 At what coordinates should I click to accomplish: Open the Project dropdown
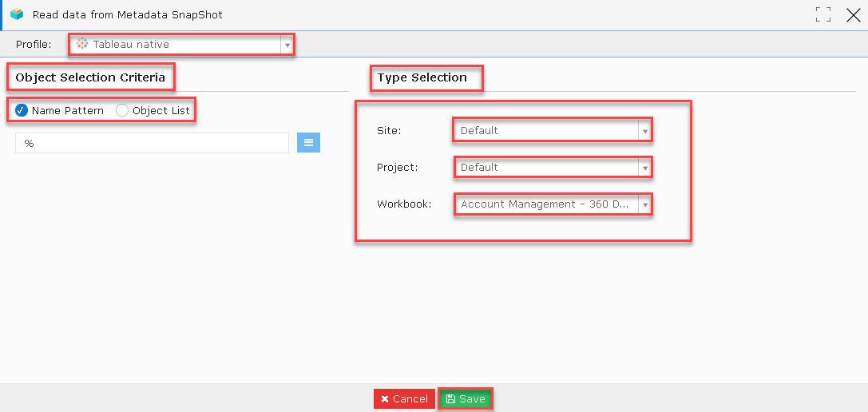[x=553, y=167]
